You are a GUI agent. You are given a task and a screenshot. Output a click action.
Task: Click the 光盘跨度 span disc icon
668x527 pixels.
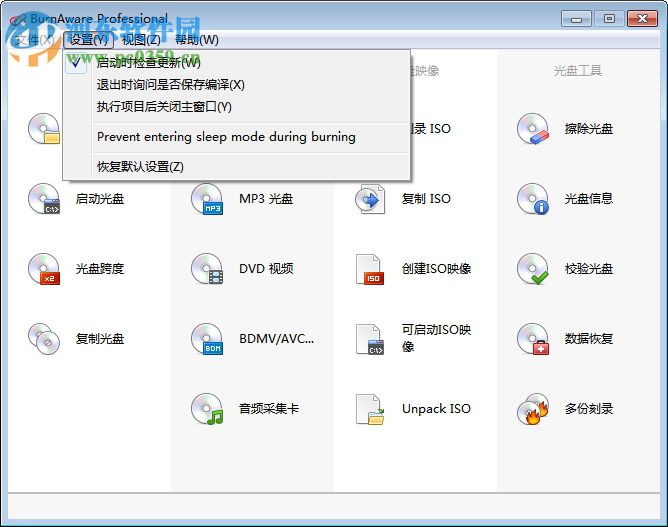[x=44, y=269]
